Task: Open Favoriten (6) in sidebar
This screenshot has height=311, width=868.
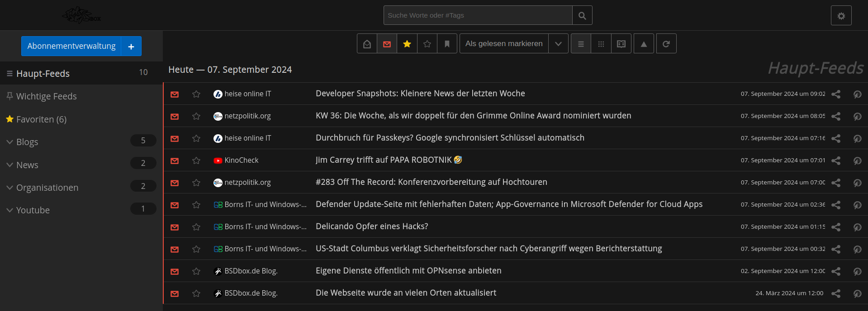Action: click(41, 119)
